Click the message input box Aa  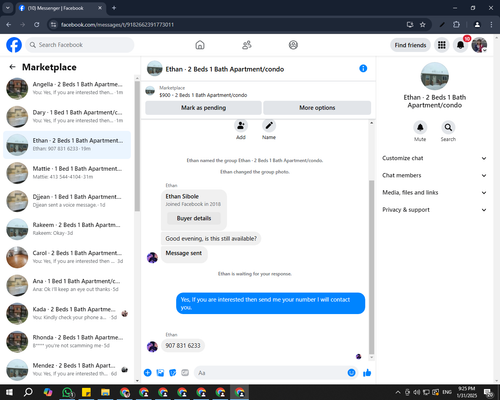(270, 373)
